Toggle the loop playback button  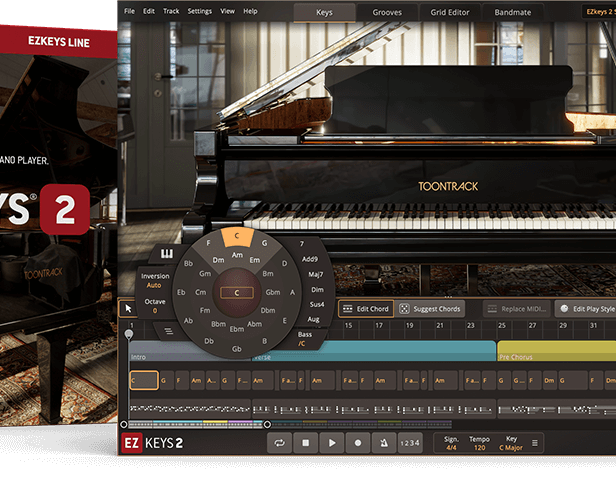(279, 443)
